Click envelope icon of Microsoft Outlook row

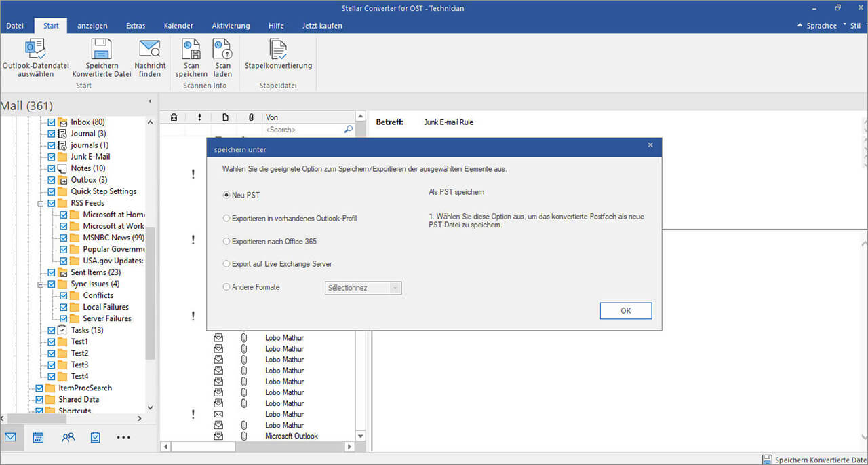point(218,436)
